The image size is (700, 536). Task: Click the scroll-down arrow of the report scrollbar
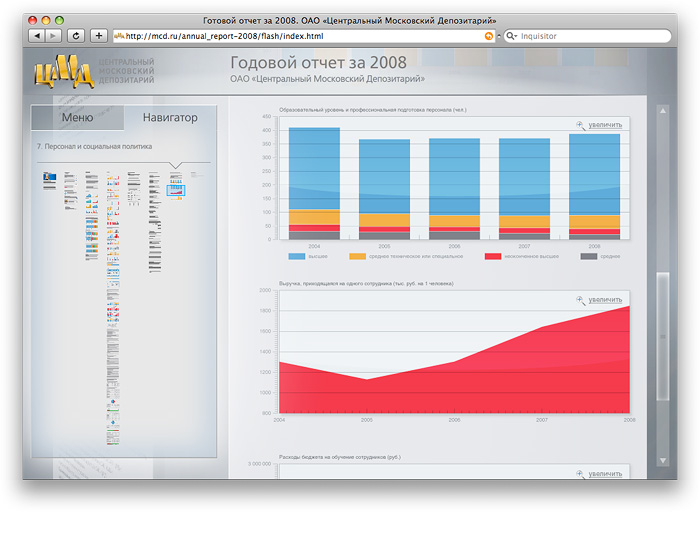660,460
